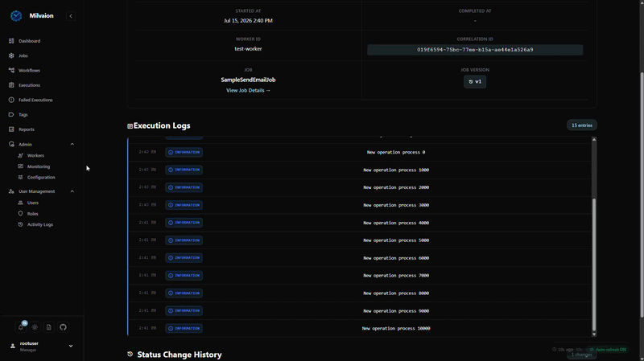Open Monitoring under Admin
This screenshot has height=361, width=644.
click(39, 166)
